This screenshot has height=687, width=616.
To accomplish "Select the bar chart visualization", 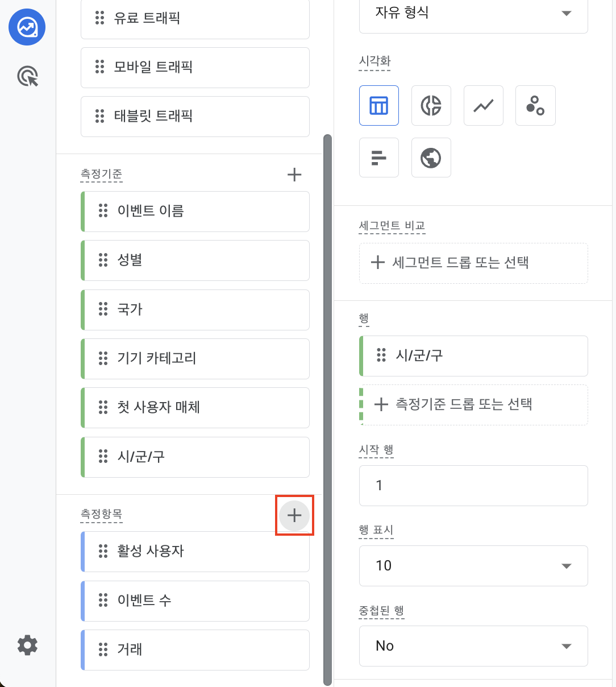I will point(378,158).
